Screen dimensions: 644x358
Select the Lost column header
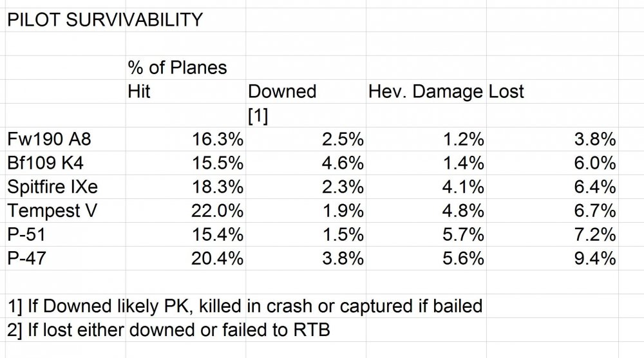507,91
